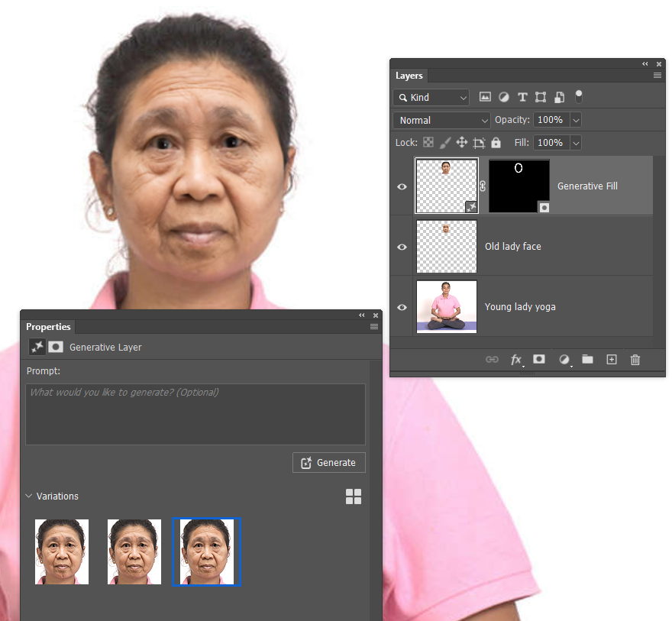Filter layers by adjustment layers
This screenshot has height=621, width=672.
(504, 96)
